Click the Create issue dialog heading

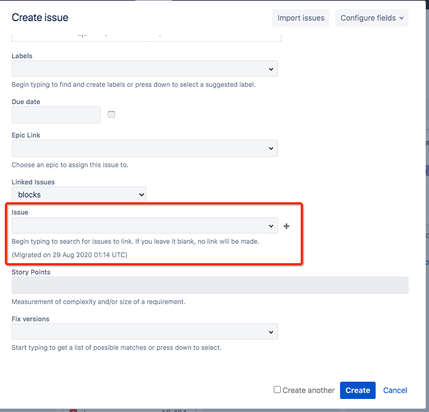tap(40, 17)
